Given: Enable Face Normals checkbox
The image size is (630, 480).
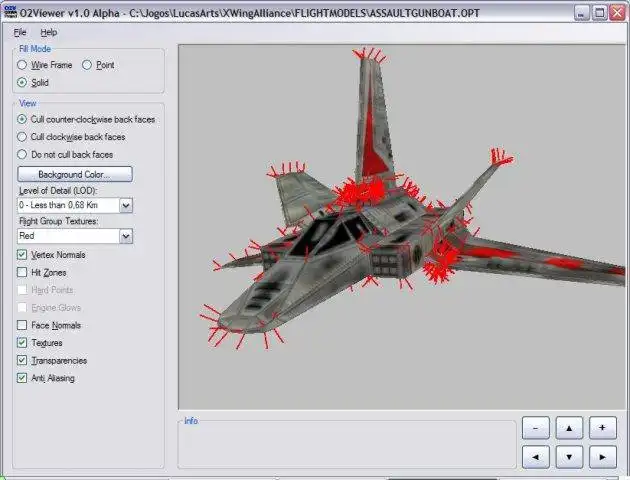Looking at the screenshot, I should pos(22,325).
